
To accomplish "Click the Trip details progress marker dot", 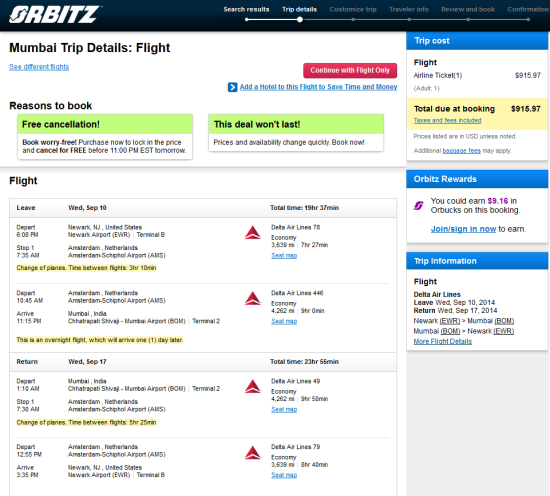I will coord(300,20).
